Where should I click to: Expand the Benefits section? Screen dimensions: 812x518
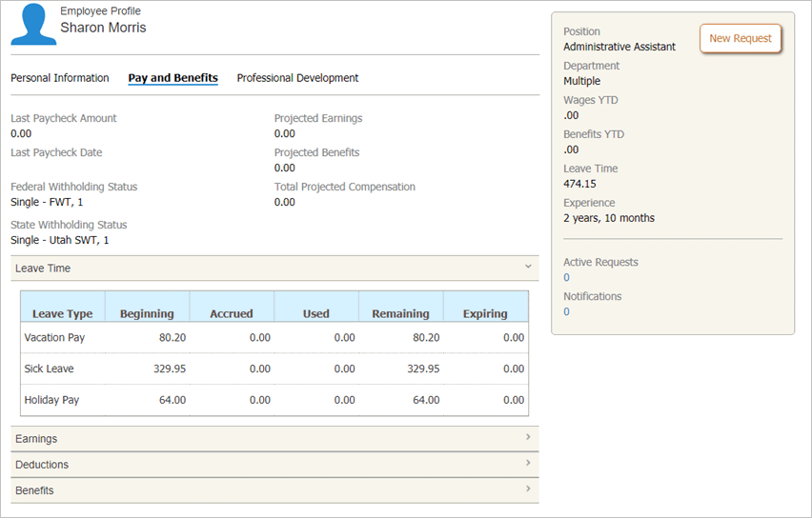point(274,490)
